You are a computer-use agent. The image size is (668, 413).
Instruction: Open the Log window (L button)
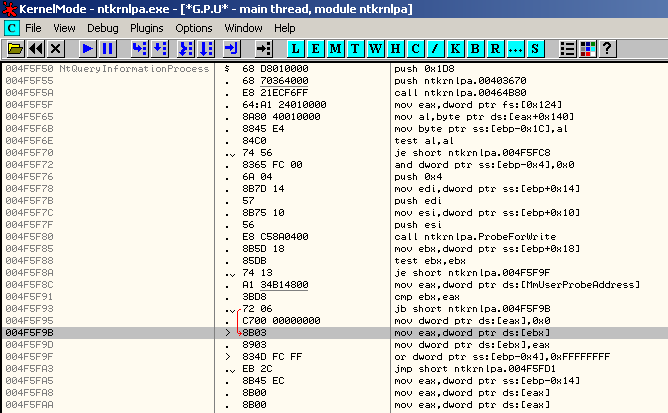click(x=296, y=48)
